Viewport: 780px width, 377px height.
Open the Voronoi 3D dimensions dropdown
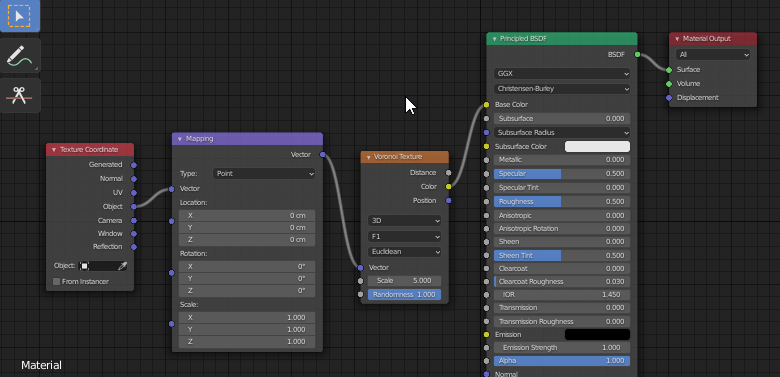[404, 220]
